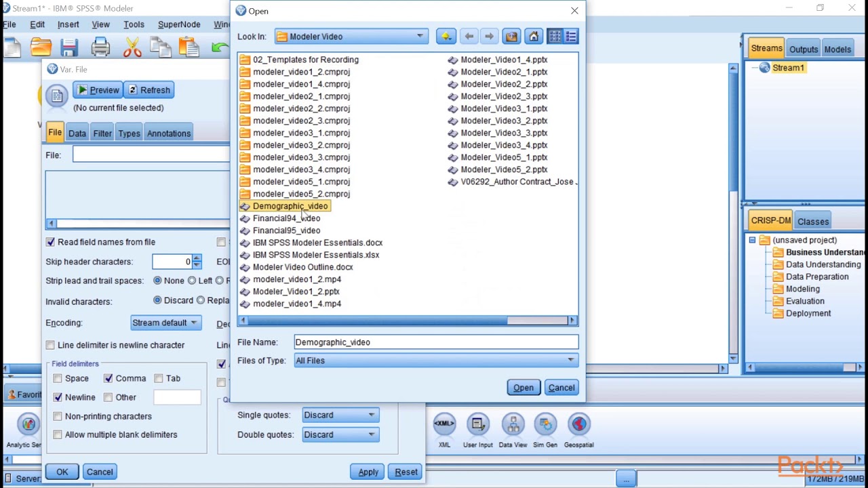Select the Data View node
This screenshot has height=488, width=868.
click(513, 430)
